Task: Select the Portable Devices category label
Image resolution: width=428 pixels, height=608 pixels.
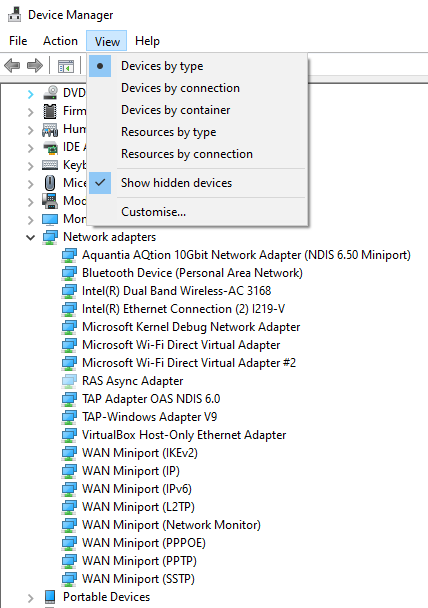Action: 107,597
